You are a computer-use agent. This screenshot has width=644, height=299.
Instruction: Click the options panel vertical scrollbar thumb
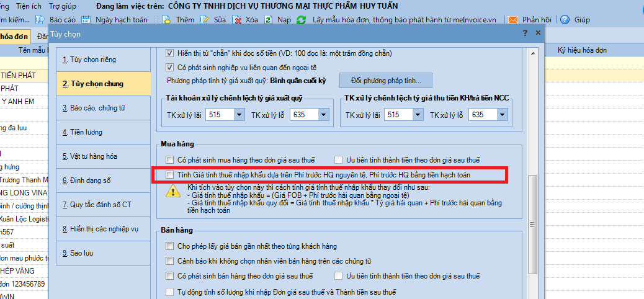point(533,223)
